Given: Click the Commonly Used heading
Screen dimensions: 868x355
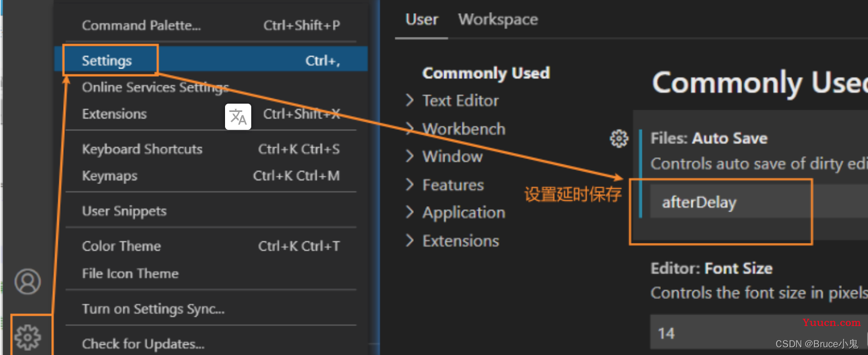Looking at the screenshot, I should tap(760, 82).
